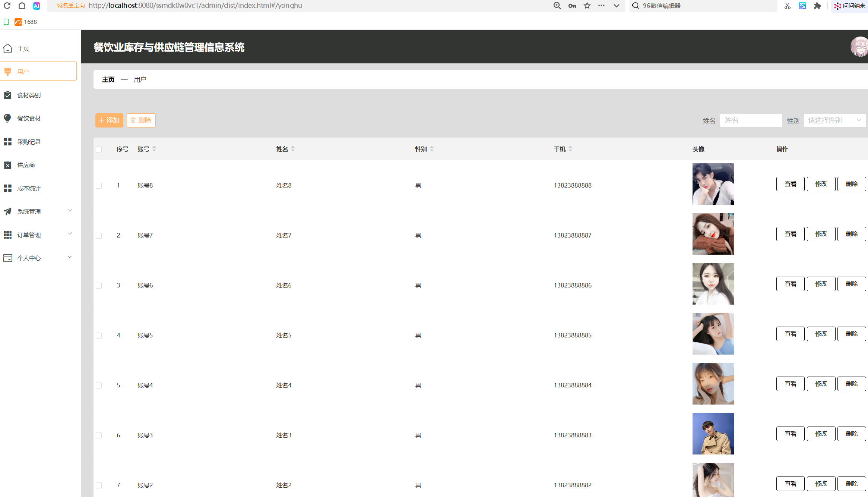Click the 姓名 search input field

pyautogui.click(x=751, y=120)
